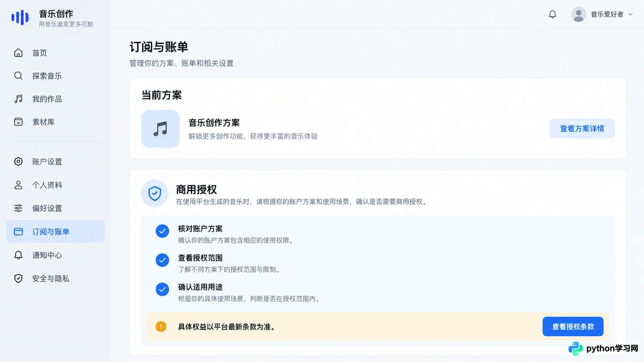Select 我的作品 in the sidebar
Screen dimensions: 644x362
click(55, 99)
